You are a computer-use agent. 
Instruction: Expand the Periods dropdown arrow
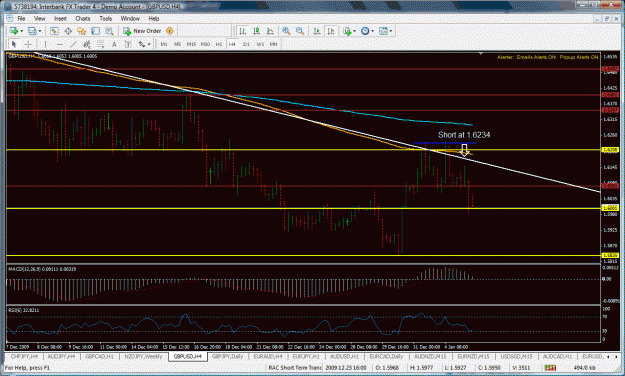373,31
